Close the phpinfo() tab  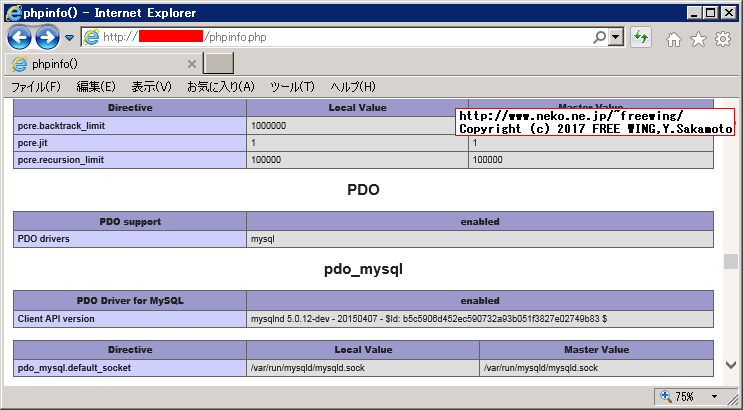192,64
